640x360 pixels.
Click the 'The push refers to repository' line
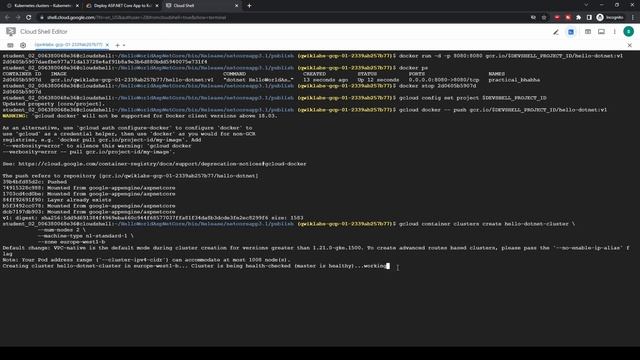pos(130,176)
